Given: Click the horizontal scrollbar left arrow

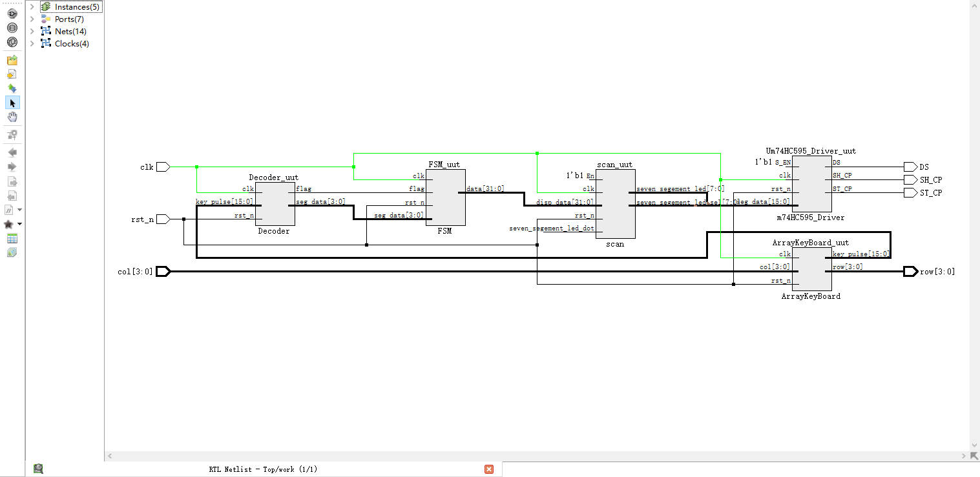Looking at the screenshot, I should click(x=110, y=456).
